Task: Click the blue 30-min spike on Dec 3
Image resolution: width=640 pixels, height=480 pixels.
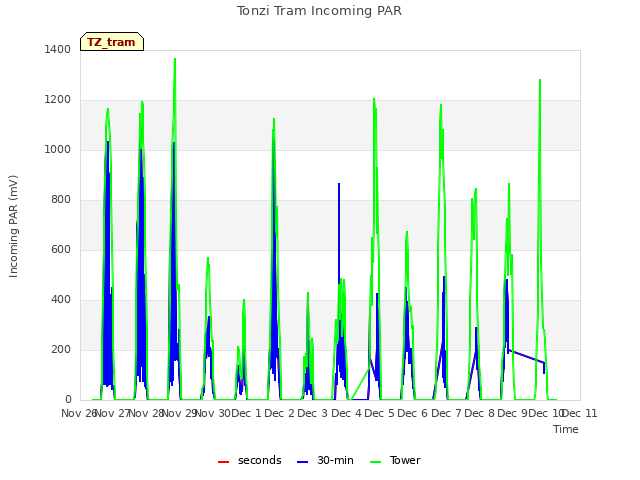Action: coord(339,184)
